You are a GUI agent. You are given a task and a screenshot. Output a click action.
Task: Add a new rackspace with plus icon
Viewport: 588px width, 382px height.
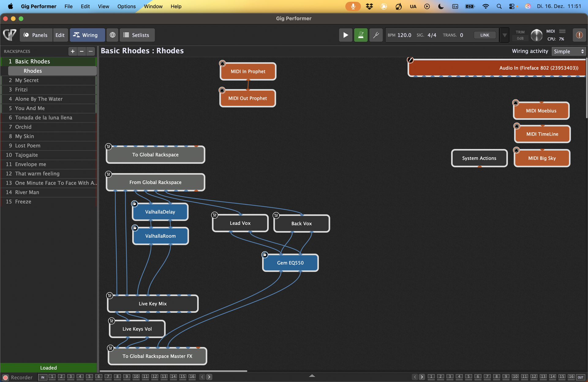pos(73,51)
